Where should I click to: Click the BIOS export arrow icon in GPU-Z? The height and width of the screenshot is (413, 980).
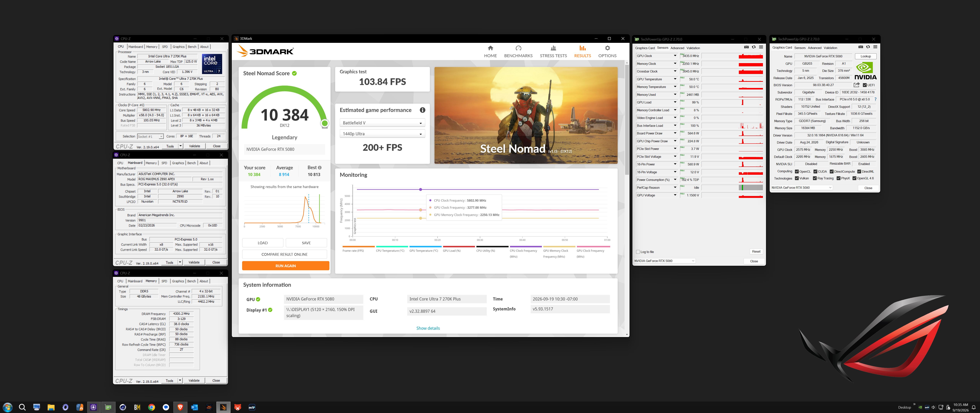[856, 85]
